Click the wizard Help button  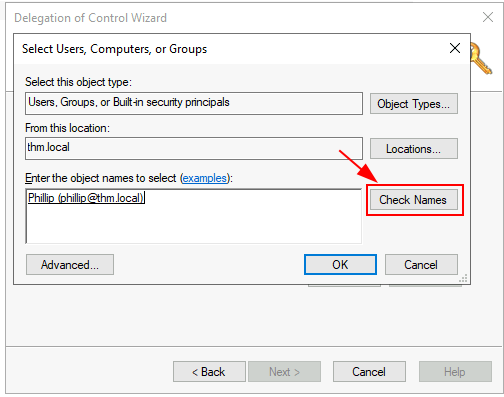[455, 372]
